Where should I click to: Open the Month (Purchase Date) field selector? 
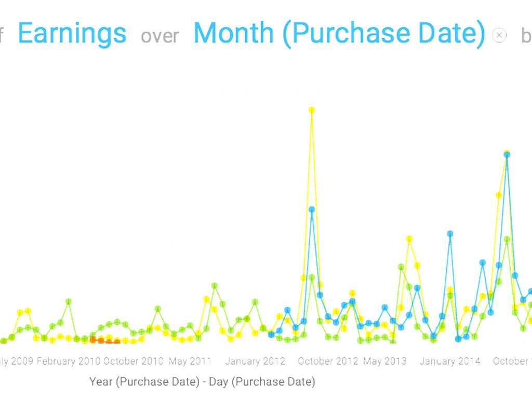[339, 33]
